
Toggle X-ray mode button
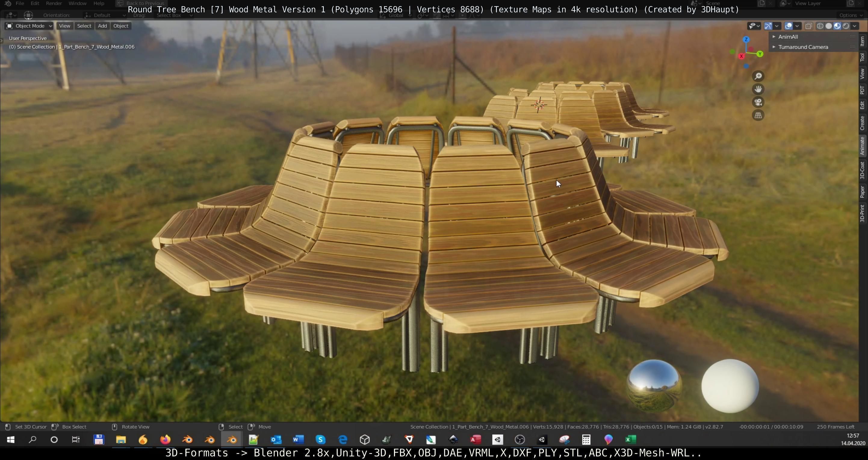pos(808,26)
